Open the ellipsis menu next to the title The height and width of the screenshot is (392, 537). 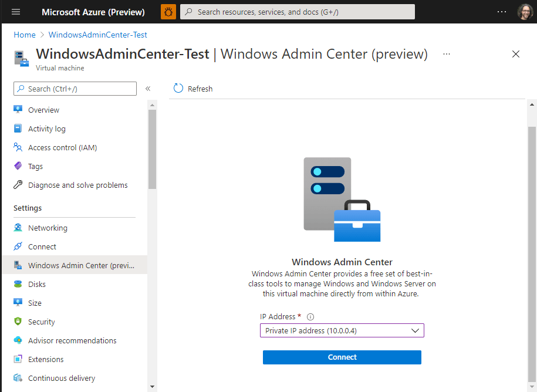click(x=447, y=53)
